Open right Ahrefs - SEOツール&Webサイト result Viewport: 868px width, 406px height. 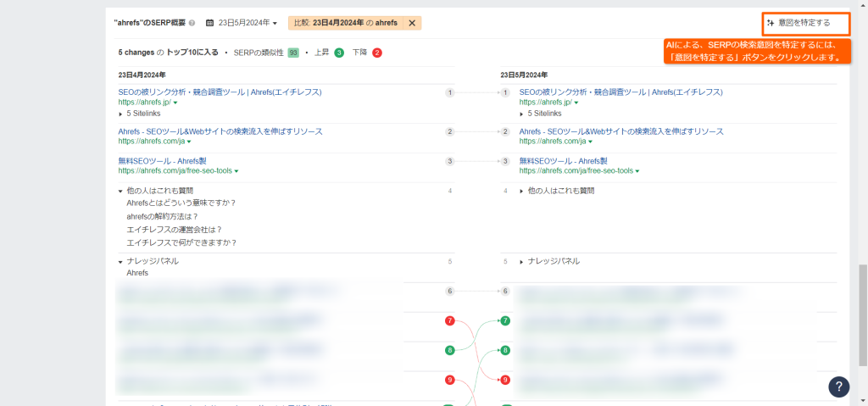(x=621, y=131)
